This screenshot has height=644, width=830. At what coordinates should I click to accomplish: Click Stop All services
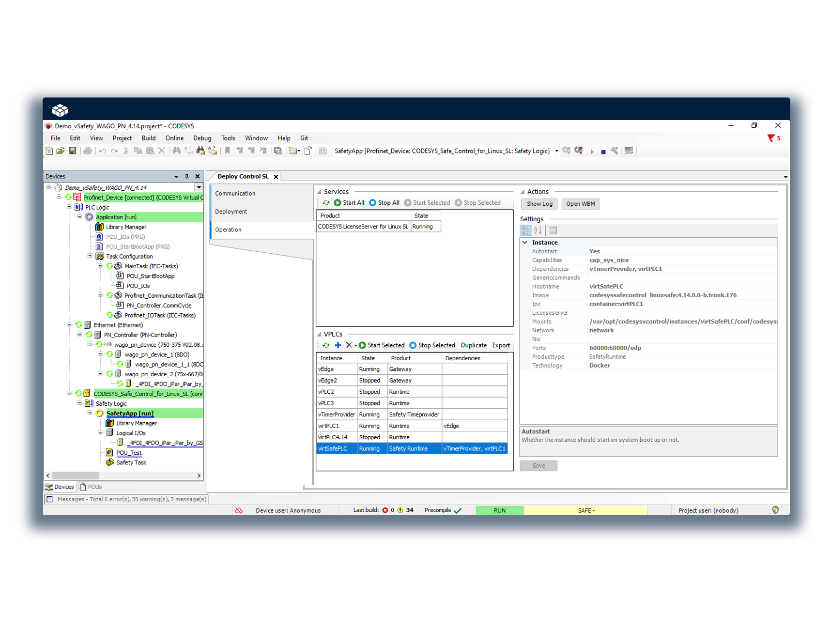coord(384,203)
